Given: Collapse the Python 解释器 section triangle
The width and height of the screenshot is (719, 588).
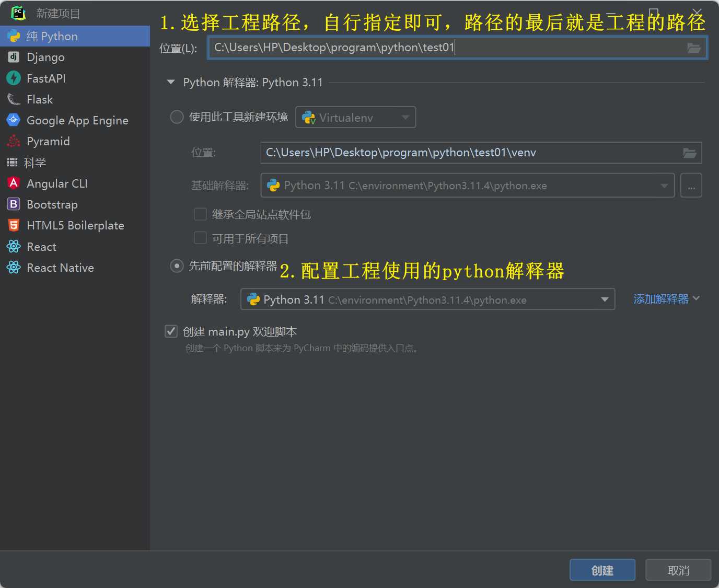Looking at the screenshot, I should pos(171,82).
